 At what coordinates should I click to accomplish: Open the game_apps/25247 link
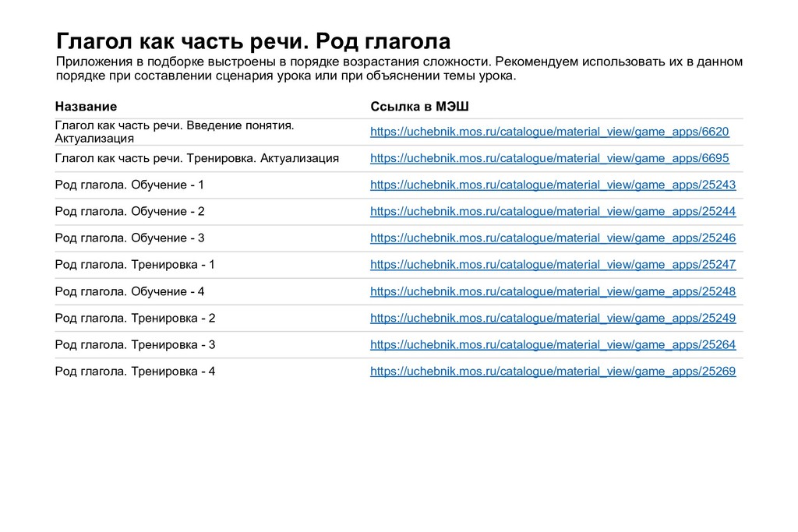pos(553,265)
